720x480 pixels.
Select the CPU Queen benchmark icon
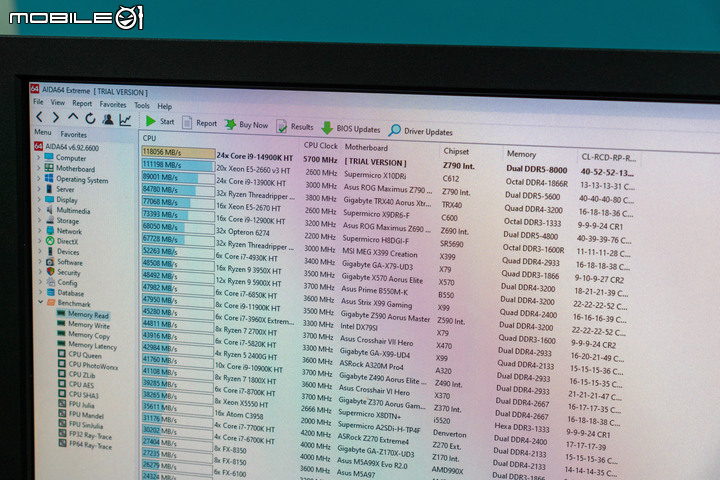pyautogui.click(x=62, y=354)
